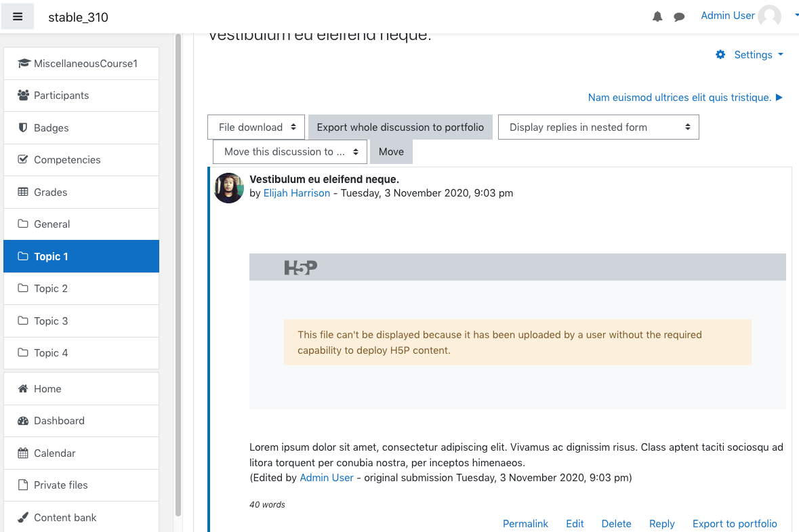Image resolution: width=799 pixels, height=532 pixels.
Task: Open the messages speech-bubble icon
Action: coord(679,17)
